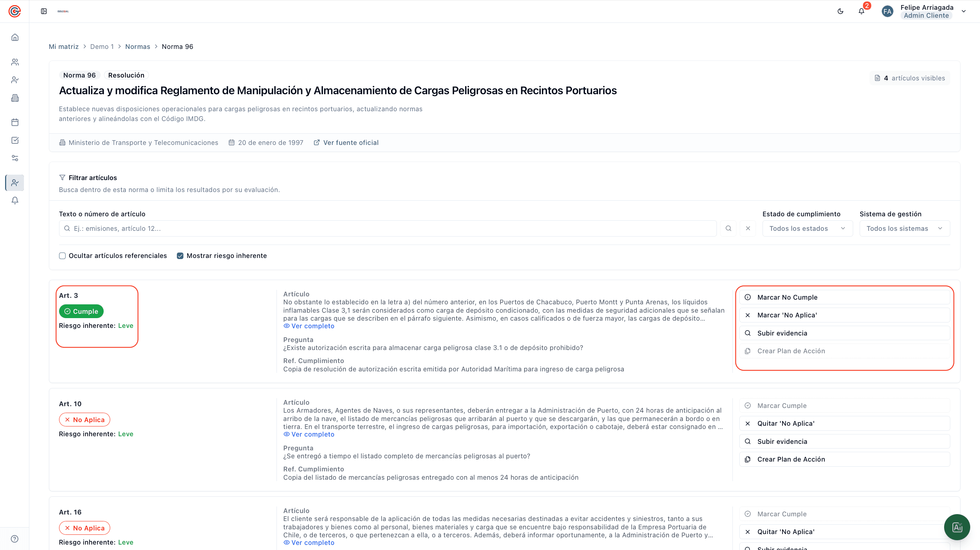This screenshot has width=980, height=550.
Task: Click the 4 artículos visibles counter
Action: coord(910,78)
